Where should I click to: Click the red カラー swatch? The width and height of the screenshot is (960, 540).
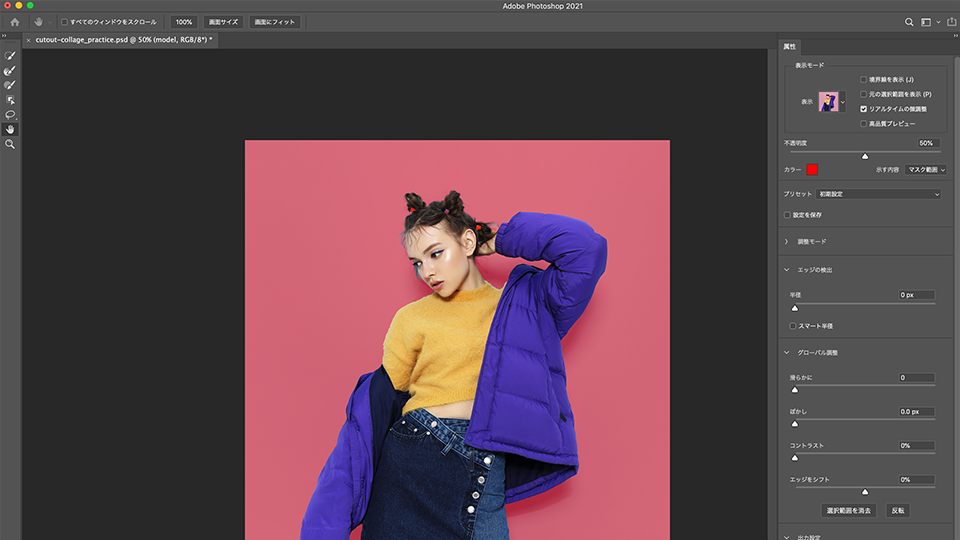pos(812,170)
